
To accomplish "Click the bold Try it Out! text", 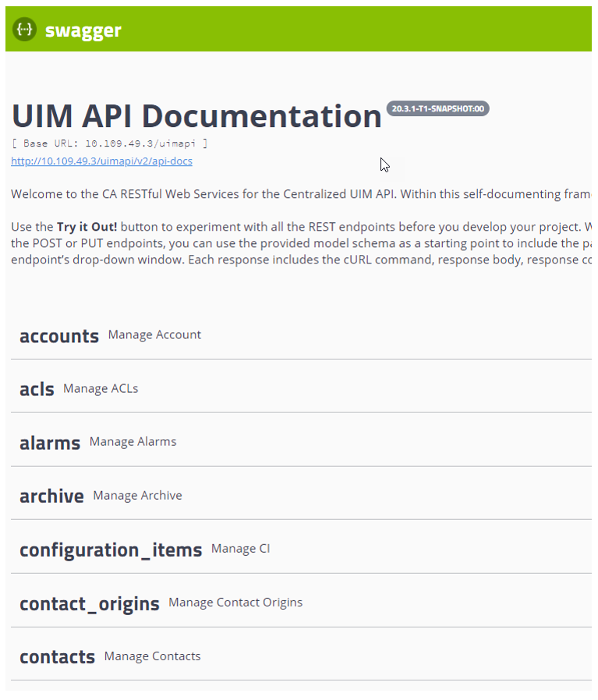I will click(x=87, y=227).
